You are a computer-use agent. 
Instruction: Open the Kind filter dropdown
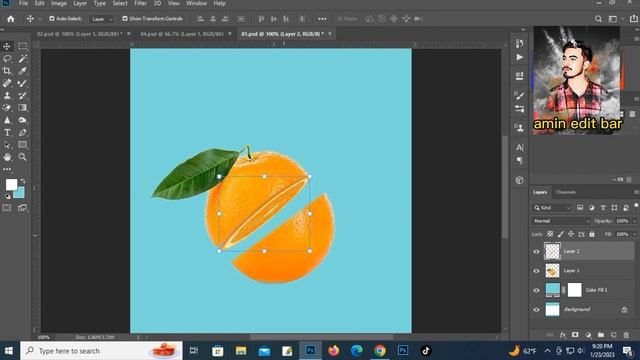pos(552,208)
